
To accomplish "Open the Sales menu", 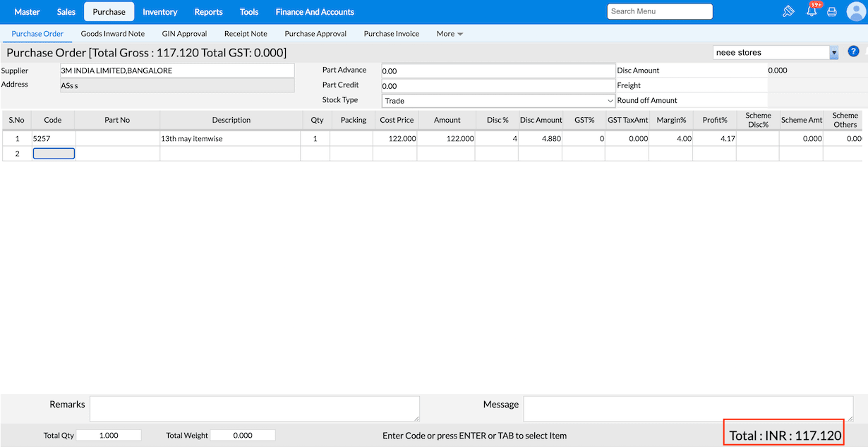I will 66,12.
